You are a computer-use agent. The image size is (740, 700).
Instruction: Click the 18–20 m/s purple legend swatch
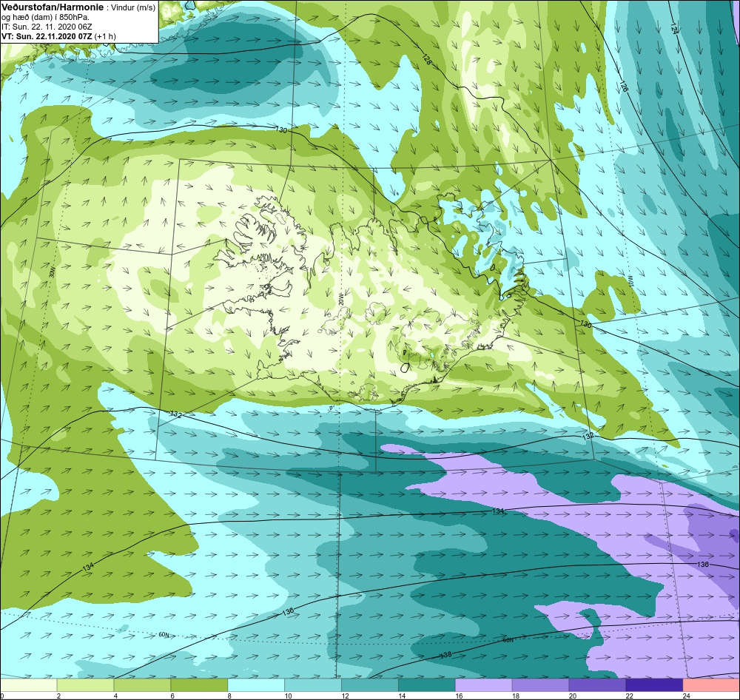click(x=540, y=685)
